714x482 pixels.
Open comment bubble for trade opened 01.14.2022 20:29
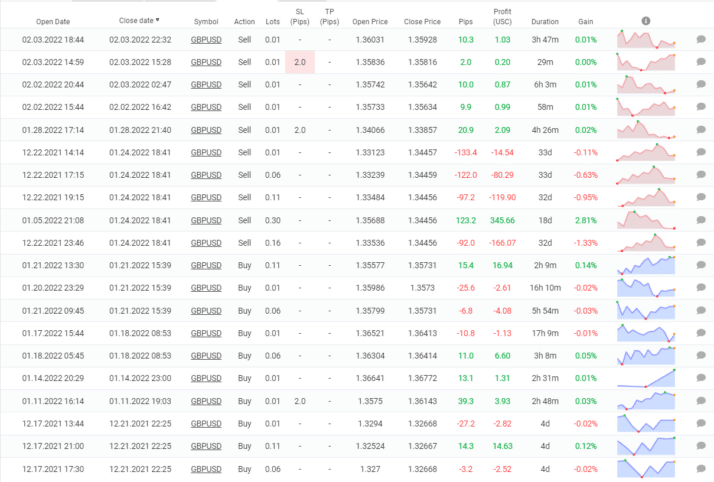tap(701, 378)
